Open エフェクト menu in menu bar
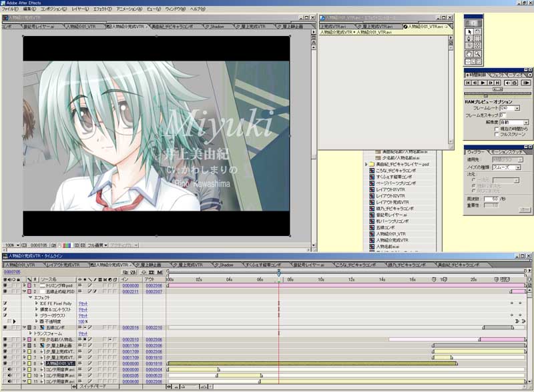Viewport: 534px width, 392px height. (x=102, y=9)
